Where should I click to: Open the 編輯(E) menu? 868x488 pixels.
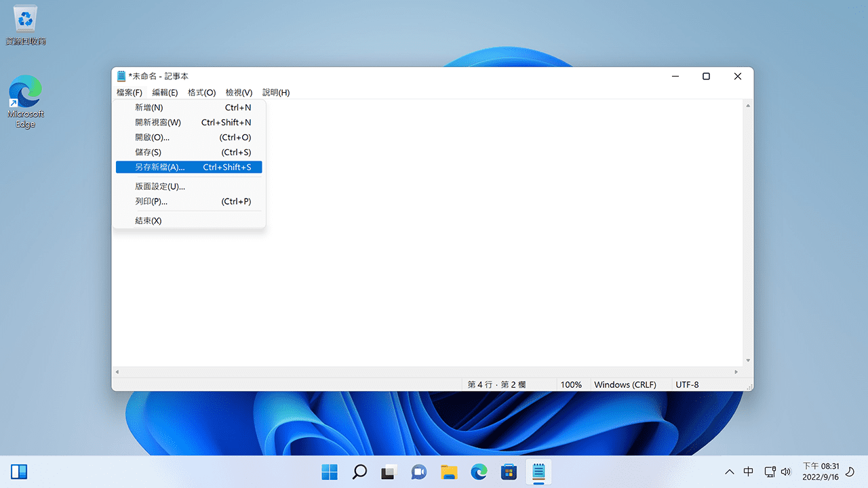point(165,92)
